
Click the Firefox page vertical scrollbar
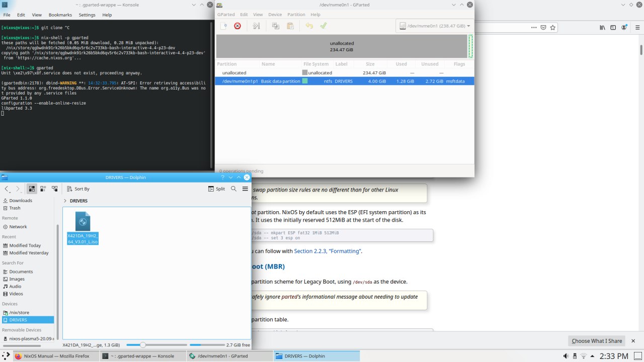[641, 50]
